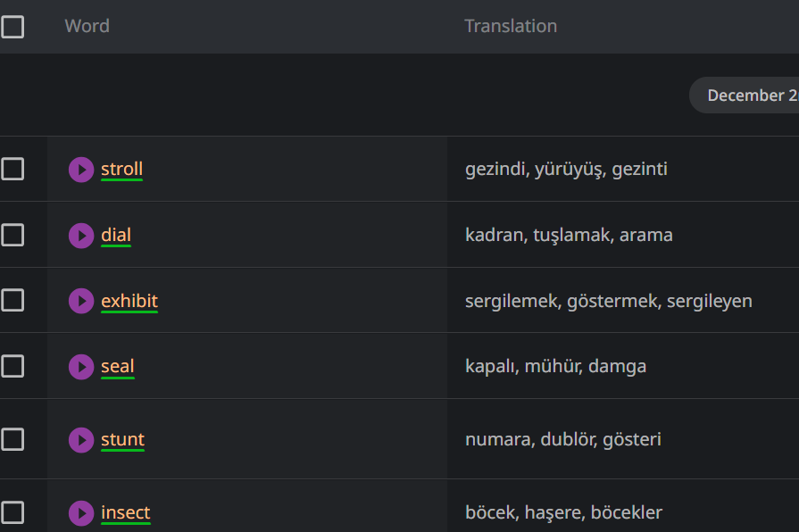Click the dial word link
The image size is (799, 532).
116,235
